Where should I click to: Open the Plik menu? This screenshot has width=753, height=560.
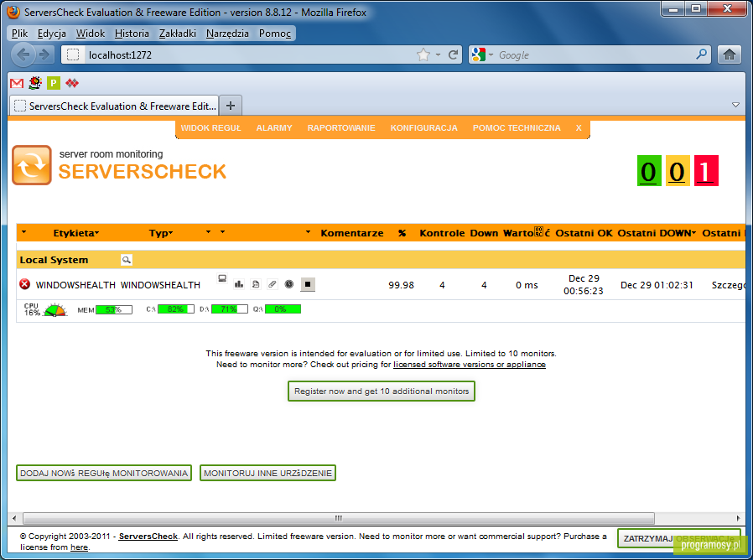(x=19, y=34)
